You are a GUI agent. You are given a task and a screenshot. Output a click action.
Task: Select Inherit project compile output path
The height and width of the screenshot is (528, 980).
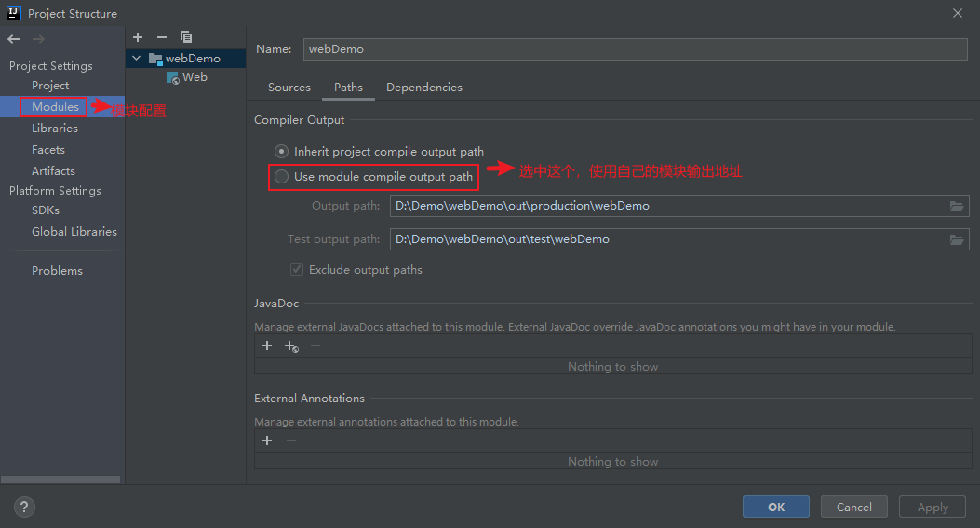pyautogui.click(x=282, y=151)
